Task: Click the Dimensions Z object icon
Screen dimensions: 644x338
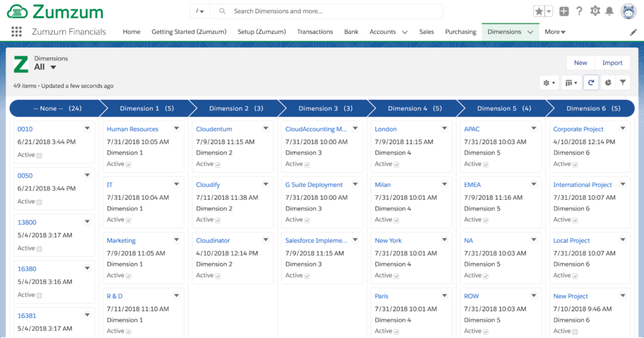Action: click(x=21, y=65)
